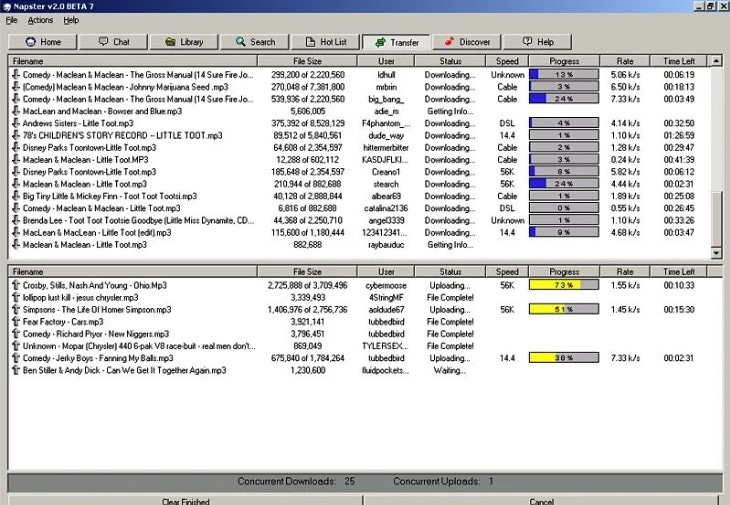The width and height of the screenshot is (730, 505).
Task: Open the Hot List tab
Action: [x=326, y=42]
